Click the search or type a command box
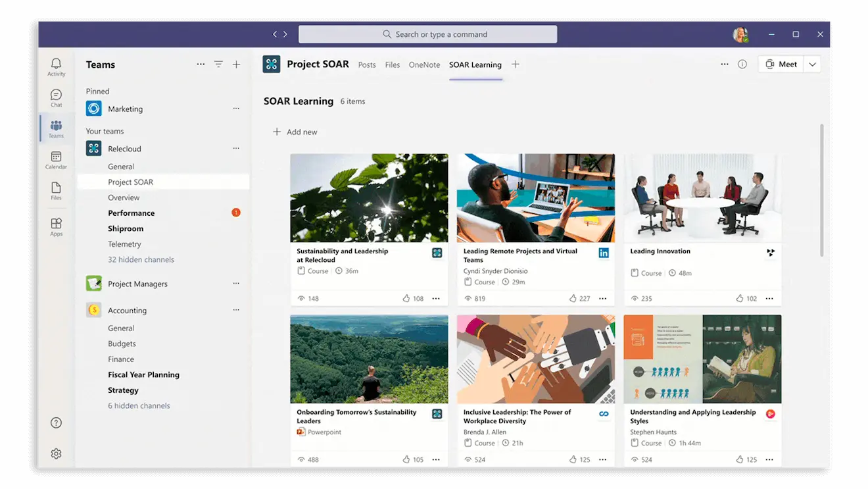Screen dimensions: 868x489 point(427,34)
